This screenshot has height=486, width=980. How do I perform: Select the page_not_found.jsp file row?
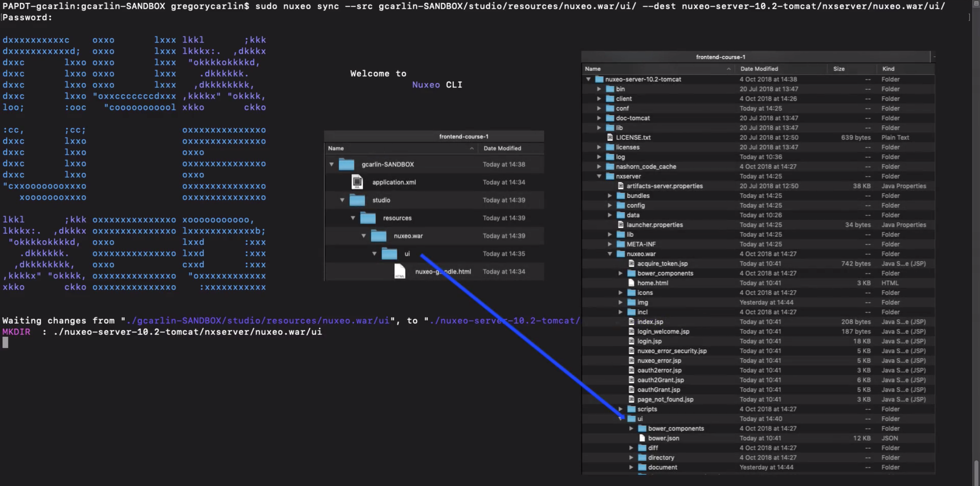758,399
